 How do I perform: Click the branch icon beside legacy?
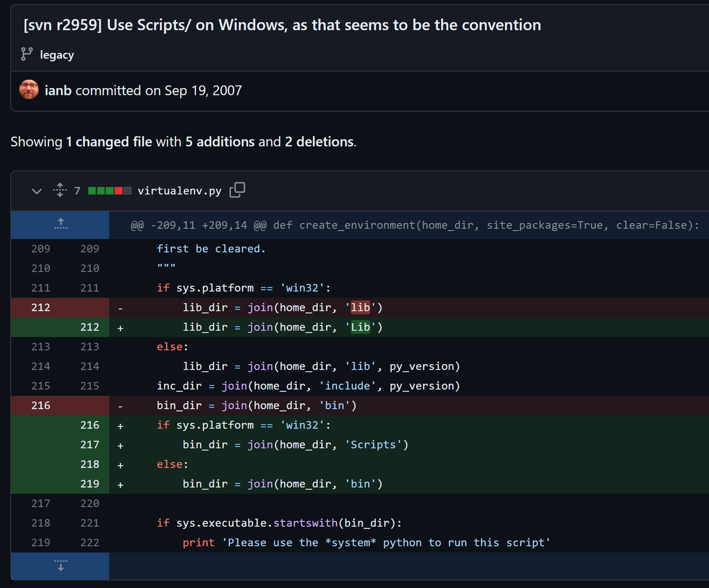(x=27, y=54)
